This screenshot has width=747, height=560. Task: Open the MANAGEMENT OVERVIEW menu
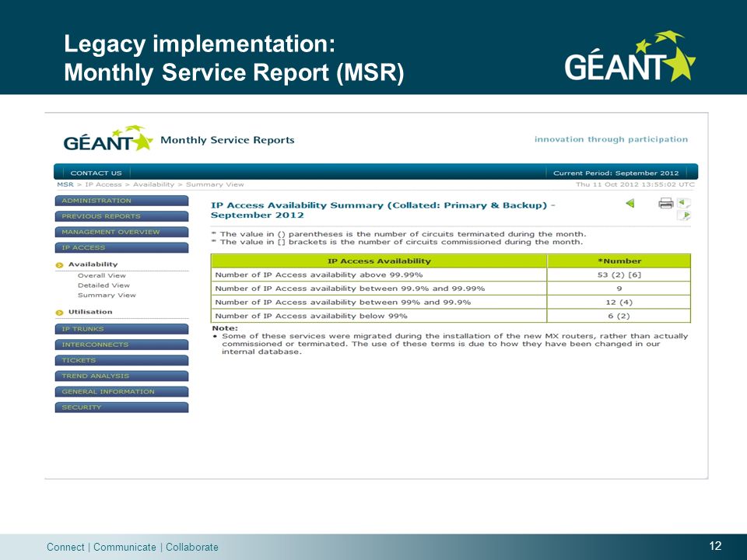pyautogui.click(x=121, y=232)
